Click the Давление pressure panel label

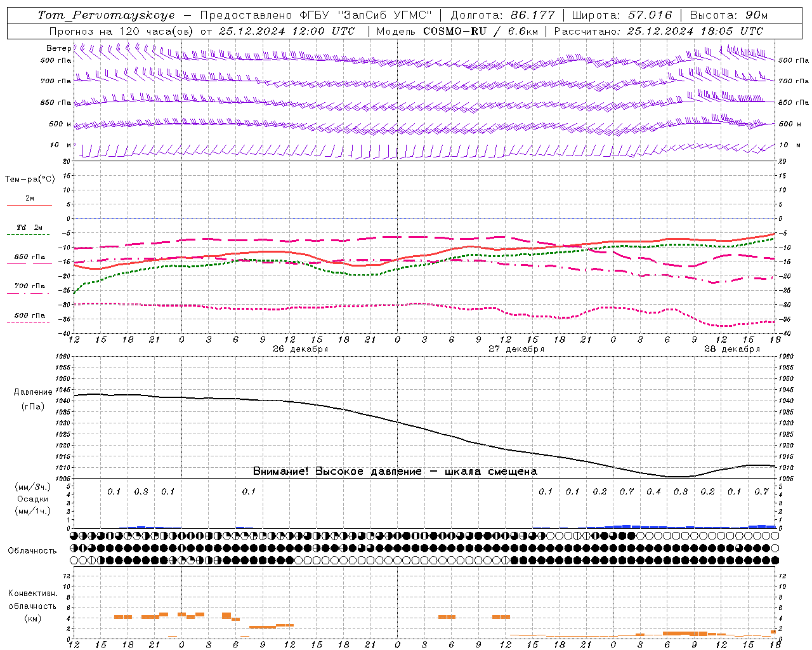33,392
